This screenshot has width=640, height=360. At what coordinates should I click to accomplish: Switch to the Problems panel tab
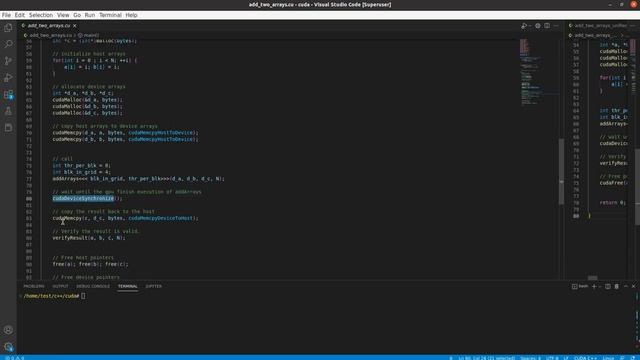point(34,287)
